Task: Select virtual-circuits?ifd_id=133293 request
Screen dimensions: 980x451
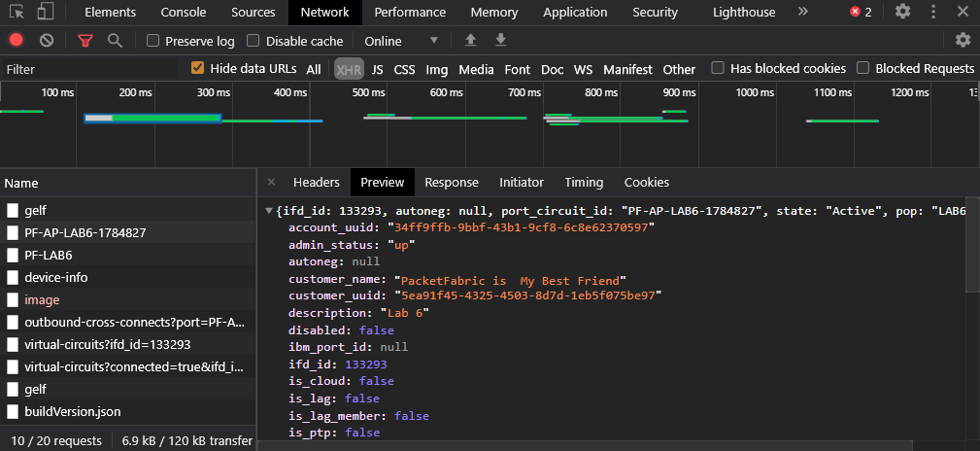Action: click(127, 345)
